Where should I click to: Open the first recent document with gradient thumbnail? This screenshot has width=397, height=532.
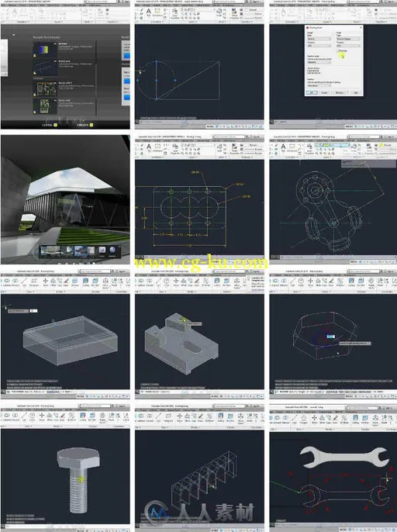point(44,50)
